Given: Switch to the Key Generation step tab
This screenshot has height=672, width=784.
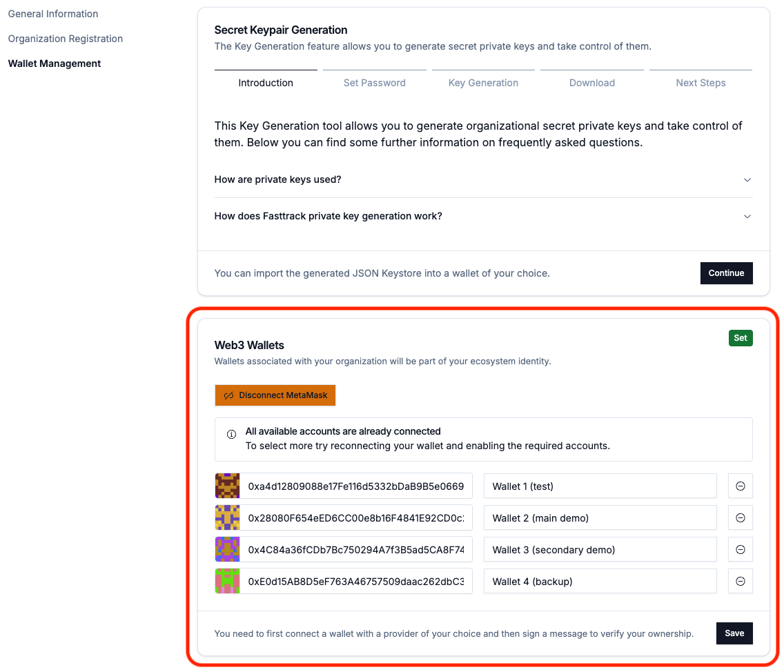Looking at the screenshot, I should click(x=483, y=83).
